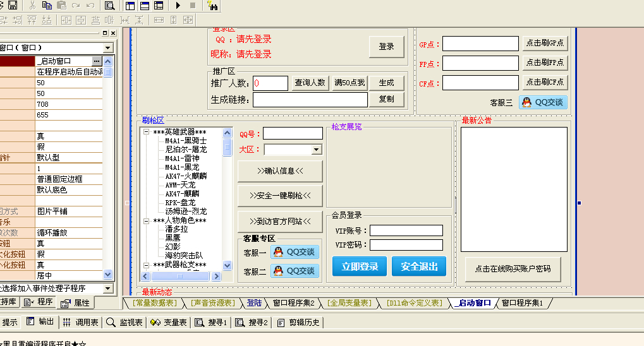This screenshot has height=346, width=644.
Task: Switch to the [Dll命令定义表] tab
Action: tap(415, 303)
